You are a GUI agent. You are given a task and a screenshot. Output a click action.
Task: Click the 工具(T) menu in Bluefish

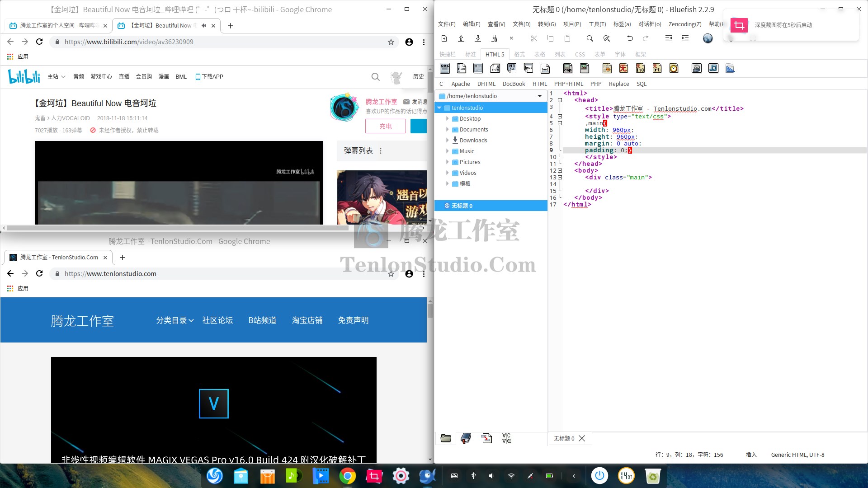tap(597, 24)
